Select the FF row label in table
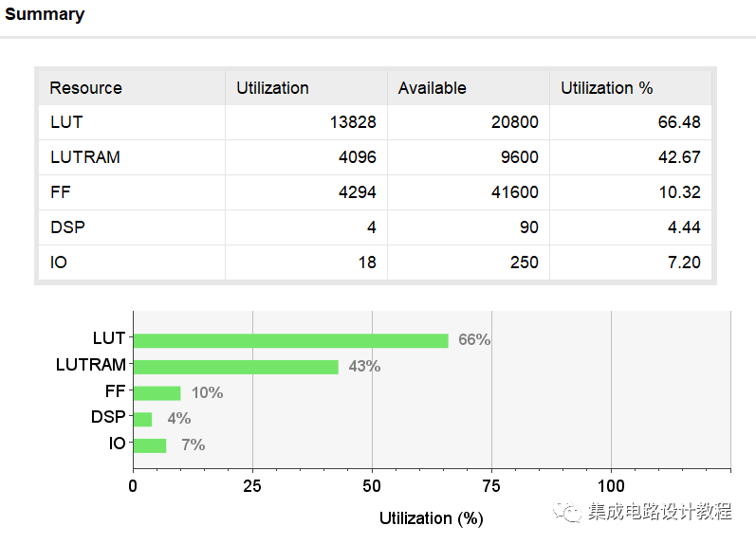 pyautogui.click(x=61, y=192)
